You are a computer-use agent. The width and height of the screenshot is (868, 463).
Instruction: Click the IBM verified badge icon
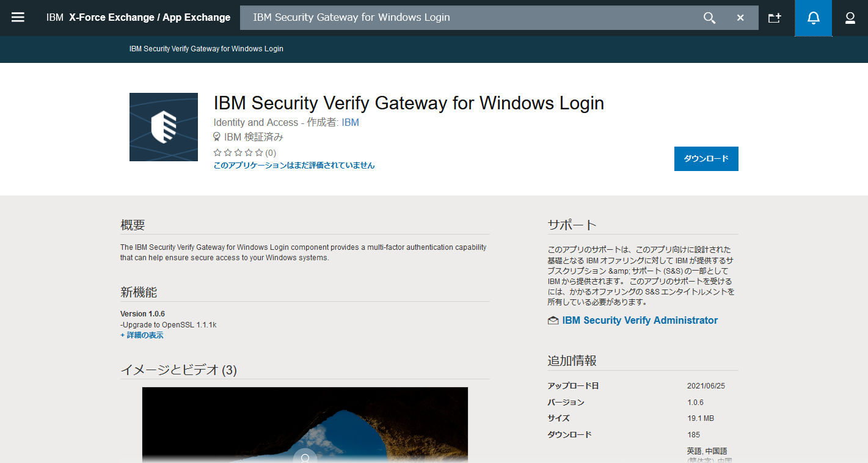[x=217, y=137]
